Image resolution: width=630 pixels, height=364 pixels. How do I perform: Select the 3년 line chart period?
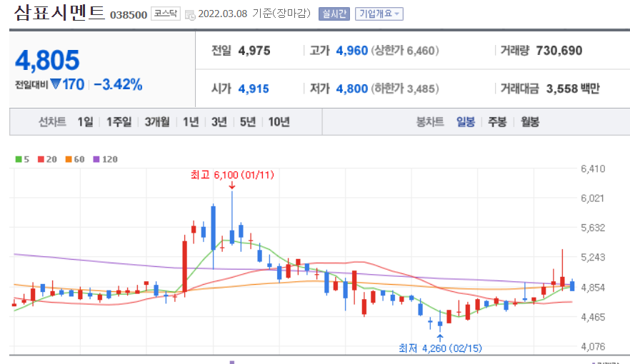click(x=219, y=122)
